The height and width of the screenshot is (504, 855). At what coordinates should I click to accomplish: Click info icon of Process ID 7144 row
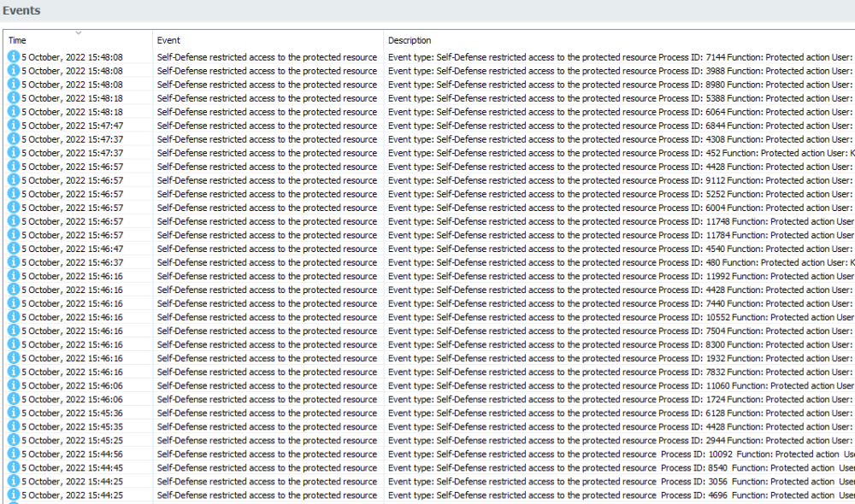click(14, 56)
